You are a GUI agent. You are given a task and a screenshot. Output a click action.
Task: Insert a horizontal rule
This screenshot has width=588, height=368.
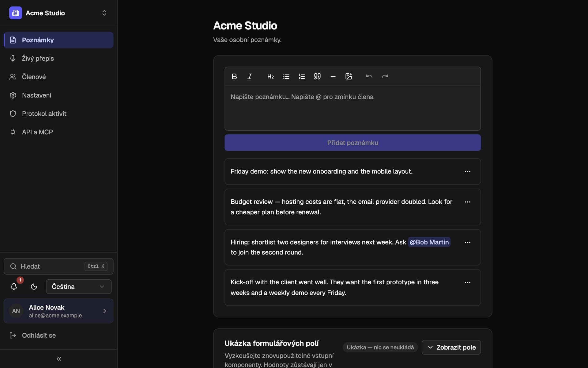(x=333, y=76)
